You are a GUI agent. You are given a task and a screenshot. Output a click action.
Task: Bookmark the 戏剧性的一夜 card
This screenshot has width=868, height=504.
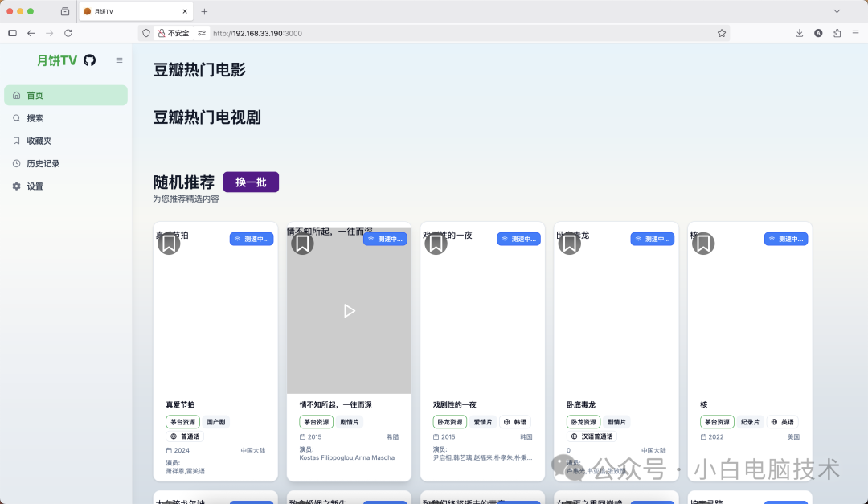coord(436,243)
